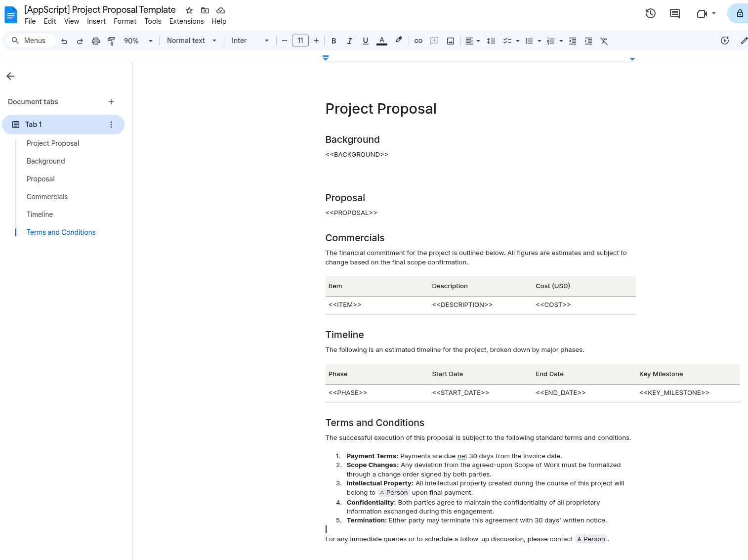The width and height of the screenshot is (748, 560).
Task: Increase font size with plus button
Action: point(316,41)
